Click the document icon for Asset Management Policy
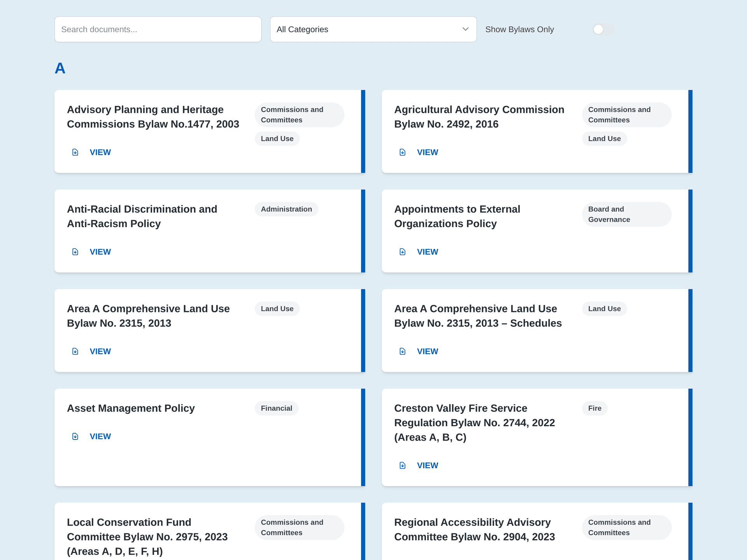Viewport: 747px width, 560px height. pyautogui.click(x=75, y=436)
